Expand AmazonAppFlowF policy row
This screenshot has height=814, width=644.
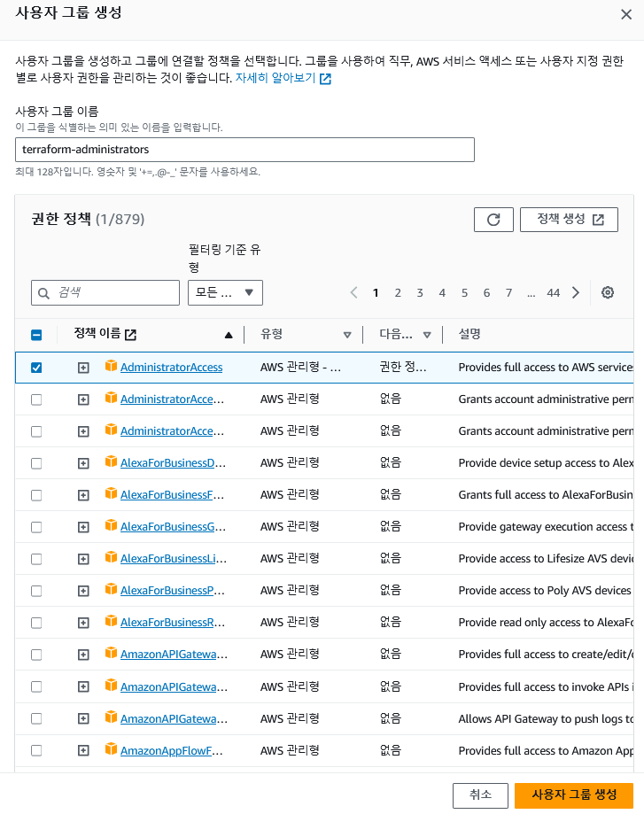[83, 750]
